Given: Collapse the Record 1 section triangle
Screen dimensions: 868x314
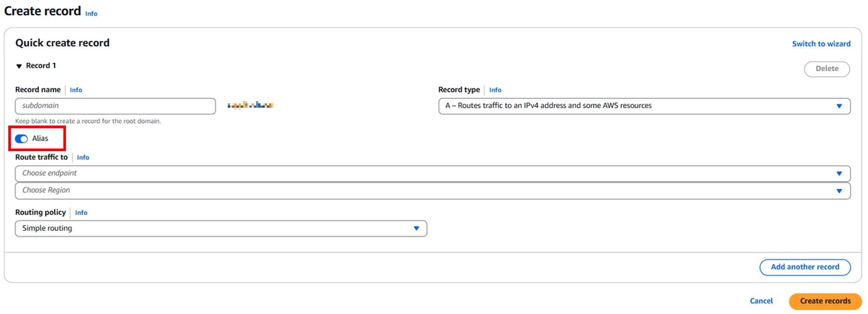Looking at the screenshot, I should coord(19,66).
